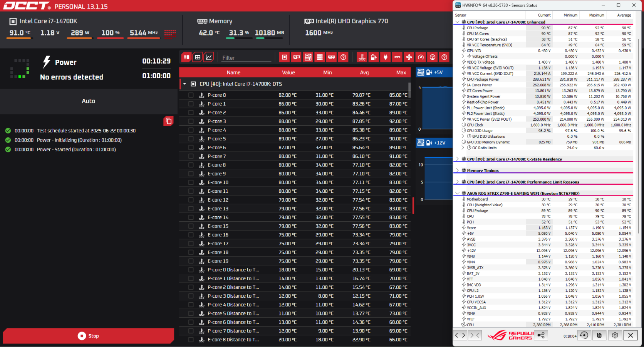The width and height of the screenshot is (644, 347).
Task: Click HWiNFO share sensors icon
Action: [541, 335]
